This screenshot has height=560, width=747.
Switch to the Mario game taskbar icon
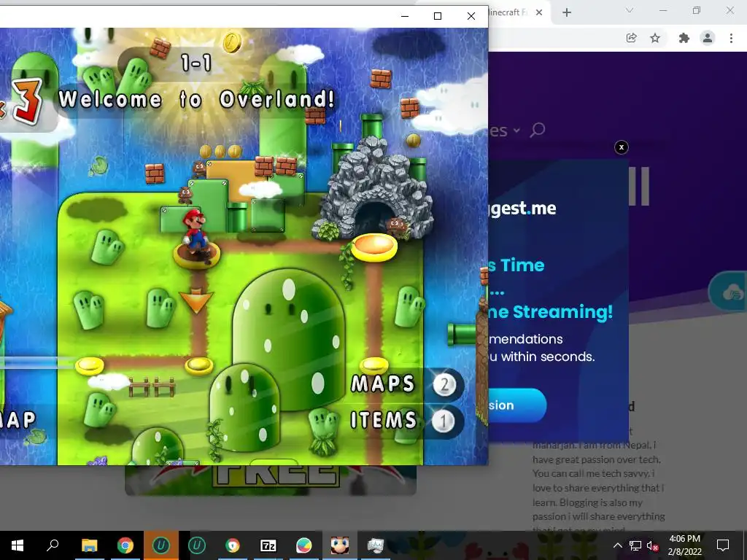click(340, 545)
